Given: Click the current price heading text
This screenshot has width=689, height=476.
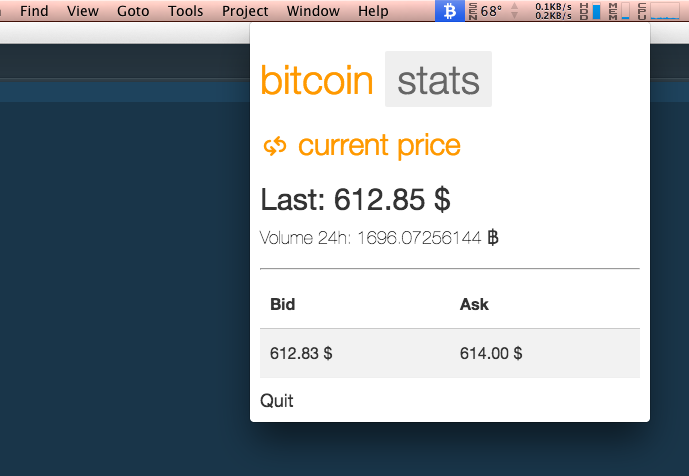Looking at the screenshot, I should tap(379, 145).
